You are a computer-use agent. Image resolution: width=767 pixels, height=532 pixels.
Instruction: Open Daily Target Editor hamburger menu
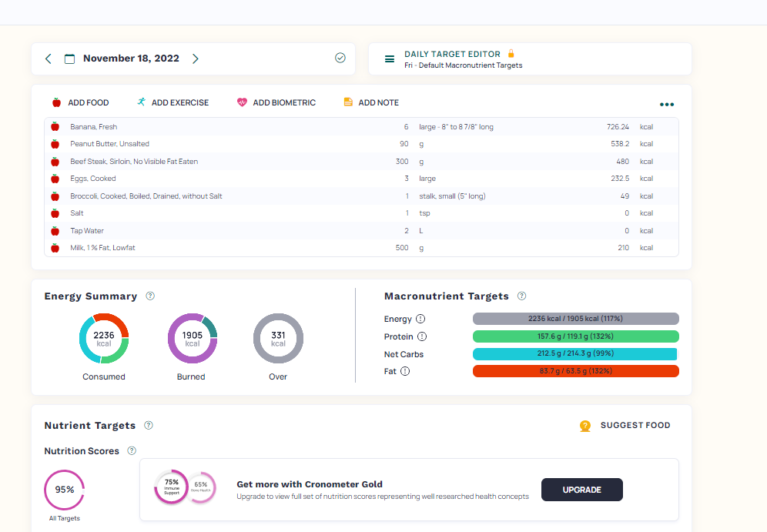(x=390, y=59)
